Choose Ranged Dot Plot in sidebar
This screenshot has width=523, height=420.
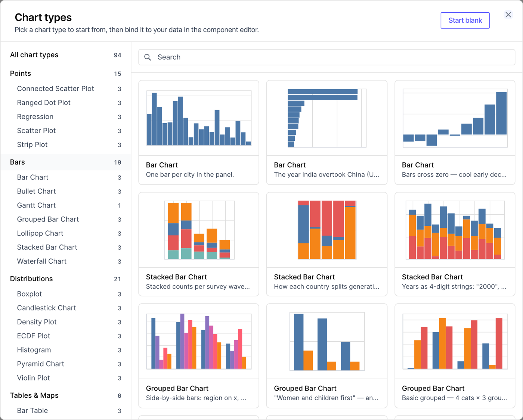(x=66, y=103)
